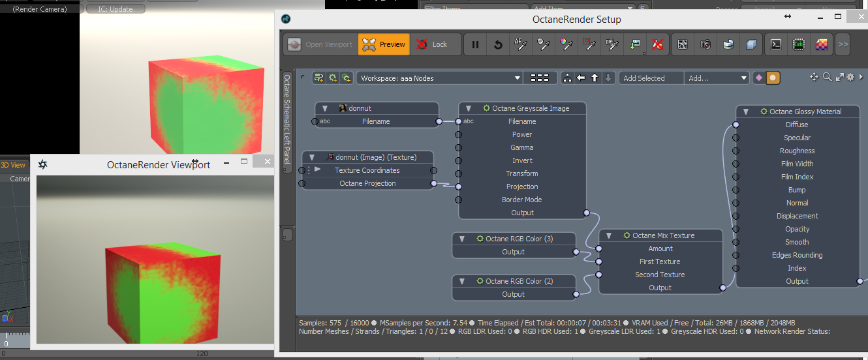868x360 pixels.
Task: Click the magnifier zoom icon in schematic
Action: pos(827,77)
